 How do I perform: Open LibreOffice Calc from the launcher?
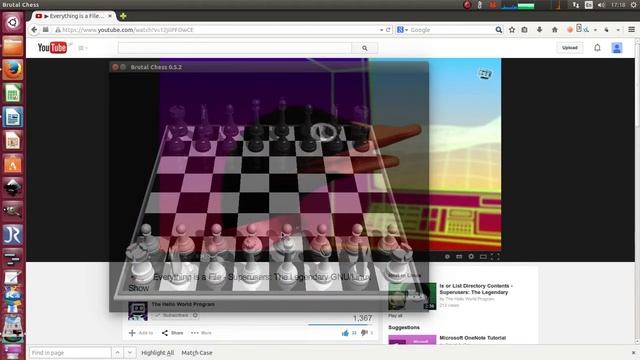click(x=13, y=93)
